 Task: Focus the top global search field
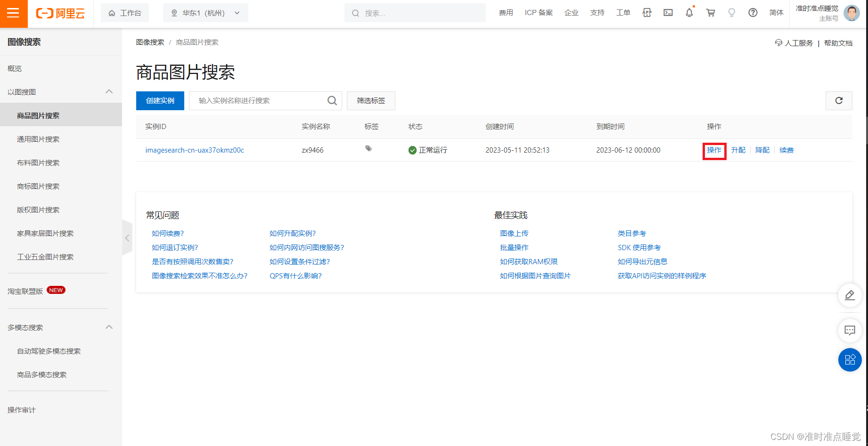(415, 13)
